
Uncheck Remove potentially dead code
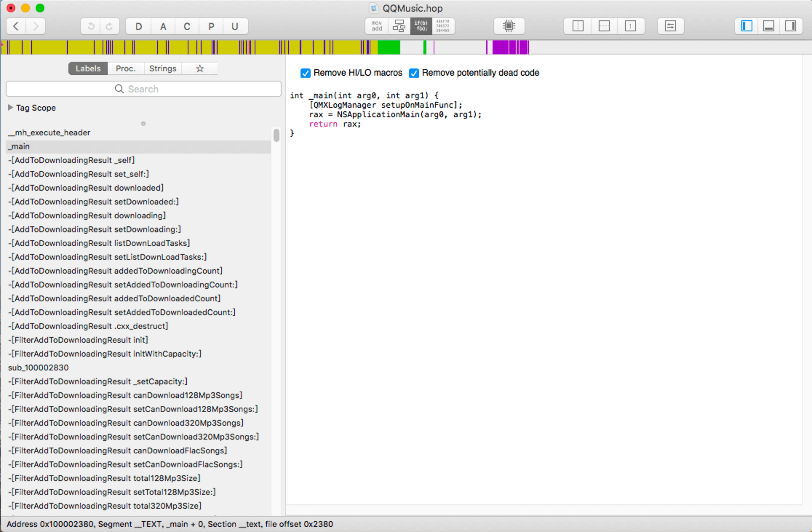pyautogui.click(x=414, y=73)
